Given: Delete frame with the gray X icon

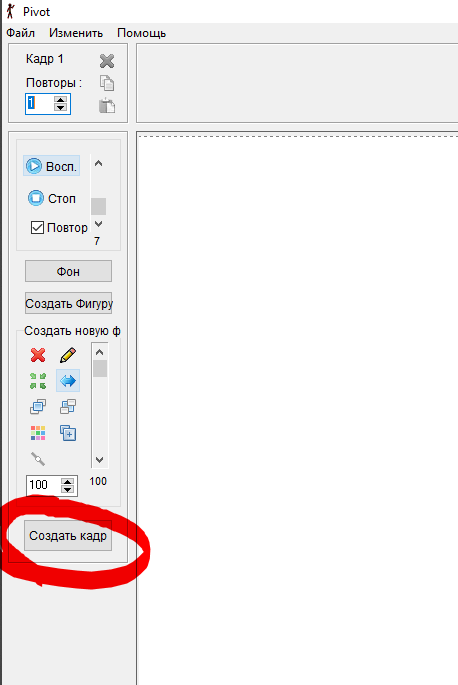Looking at the screenshot, I should pos(107,61).
